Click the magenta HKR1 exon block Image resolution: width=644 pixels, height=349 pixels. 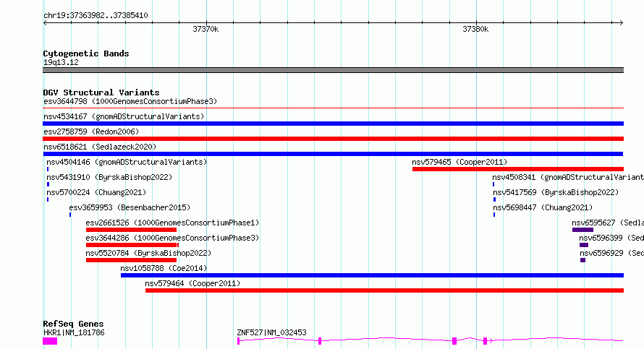pyautogui.click(x=50, y=341)
